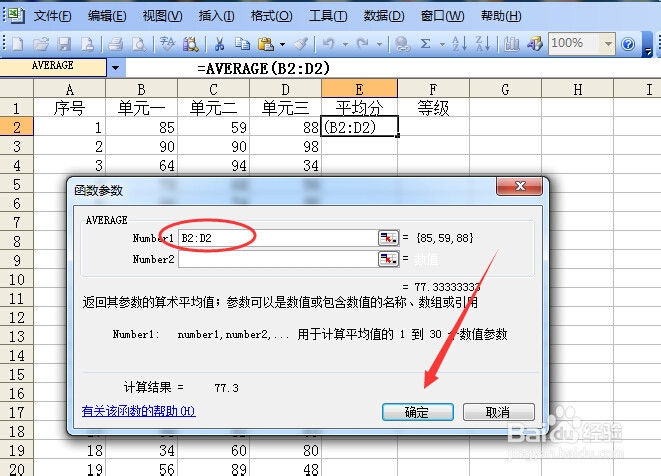Click the 序号 header cell

coord(70,108)
